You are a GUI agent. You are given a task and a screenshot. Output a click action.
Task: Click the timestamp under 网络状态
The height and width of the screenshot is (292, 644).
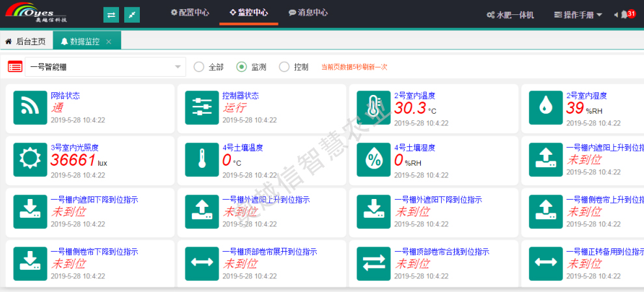77,120
